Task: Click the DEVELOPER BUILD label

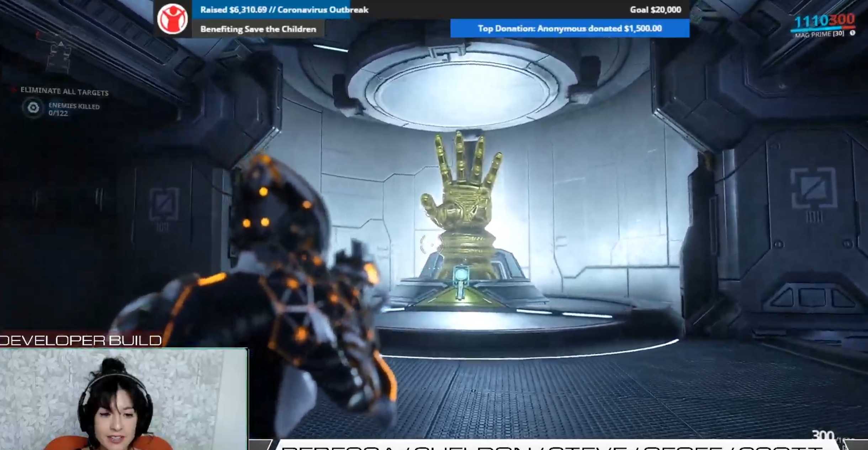Action: pos(81,341)
